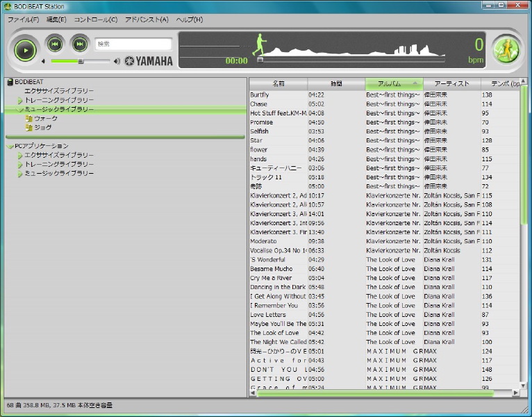This screenshot has width=532, height=417.
Task: Click the next track button
Action: pos(80,44)
